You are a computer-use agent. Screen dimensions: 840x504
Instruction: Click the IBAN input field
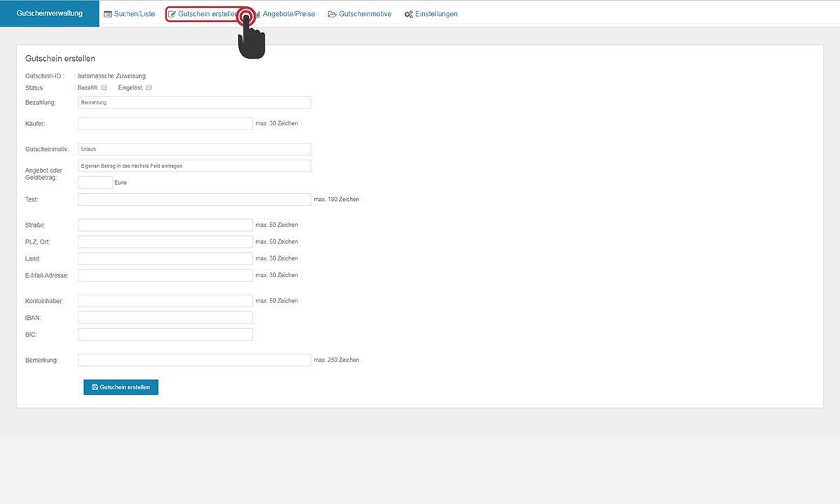point(164,318)
